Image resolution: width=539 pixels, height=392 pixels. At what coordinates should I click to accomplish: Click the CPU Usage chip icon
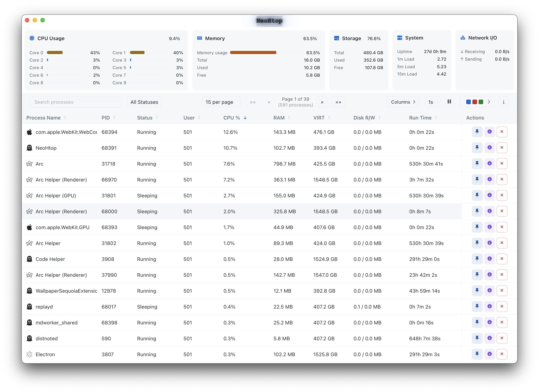32,38
